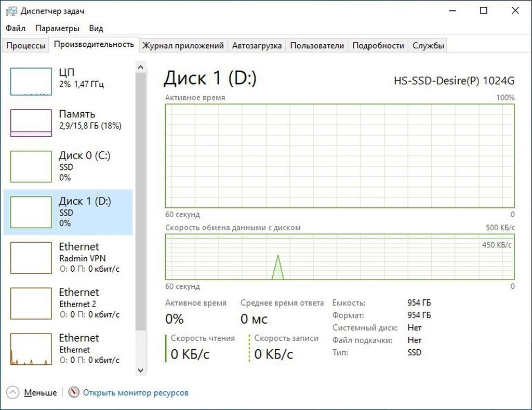The height and width of the screenshot is (410, 532).
Task: Open the Журнал приложений tab
Action: (183, 46)
